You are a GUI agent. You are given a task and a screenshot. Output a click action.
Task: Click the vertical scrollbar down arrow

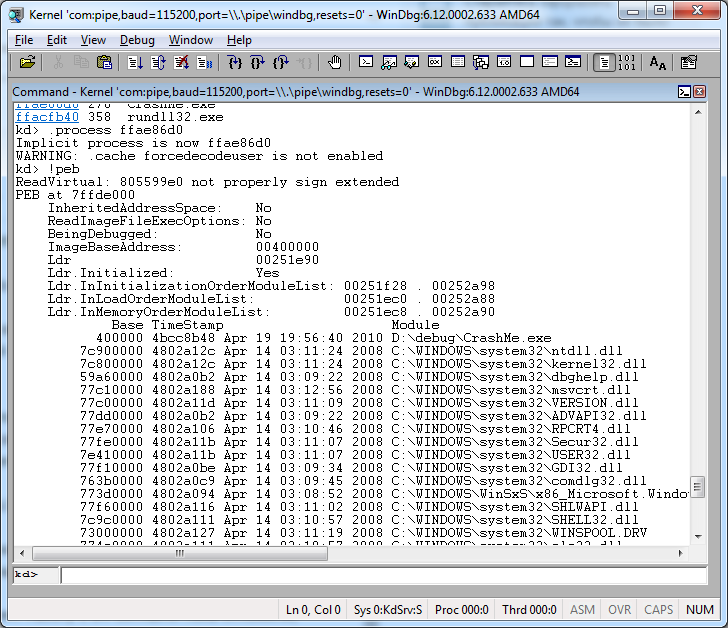click(698, 537)
